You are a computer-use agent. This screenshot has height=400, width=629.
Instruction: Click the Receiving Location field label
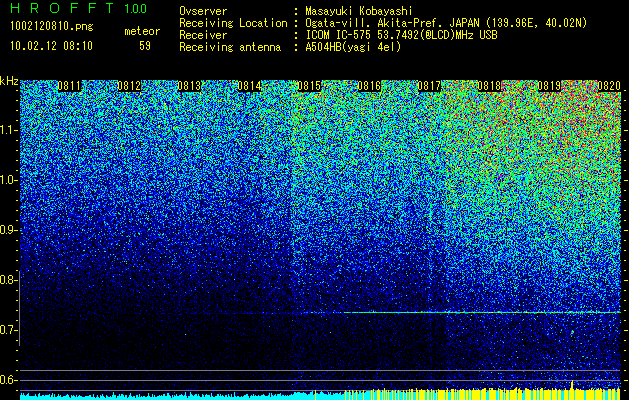tap(233, 23)
